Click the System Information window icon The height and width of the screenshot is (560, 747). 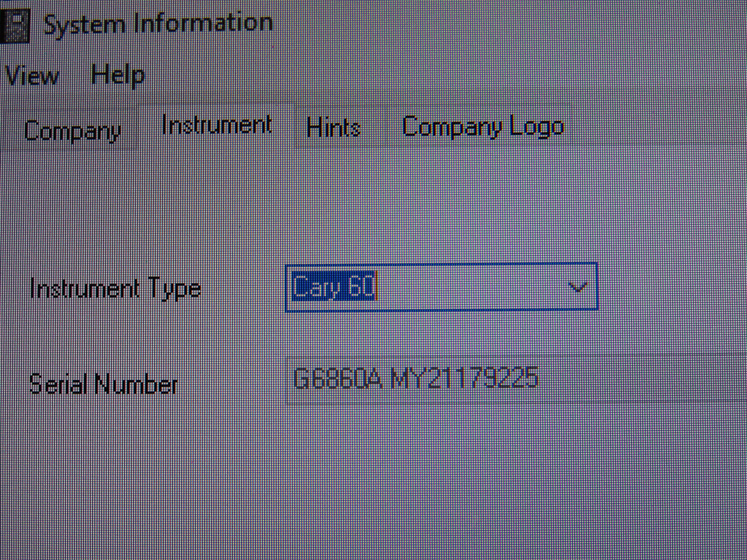[15, 26]
